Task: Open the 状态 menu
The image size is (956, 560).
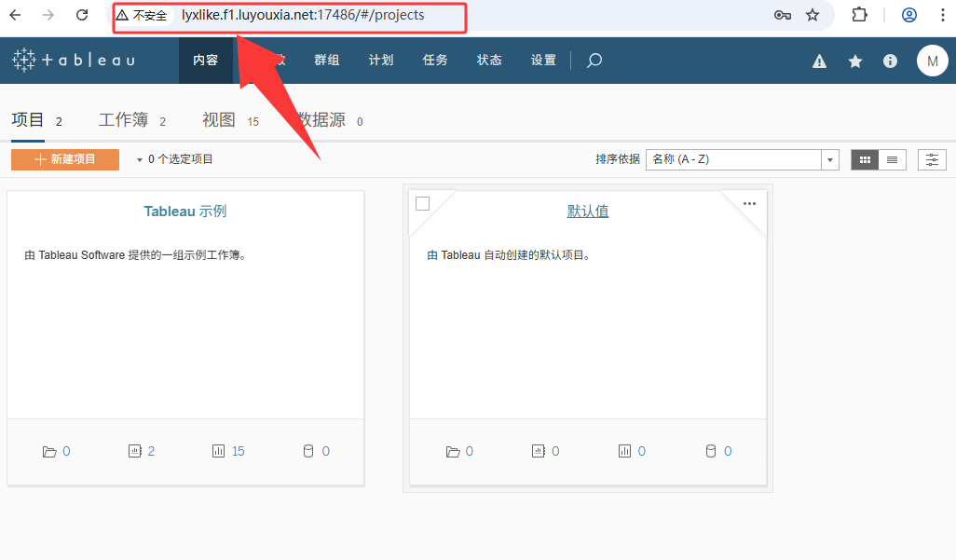Action: pos(489,60)
